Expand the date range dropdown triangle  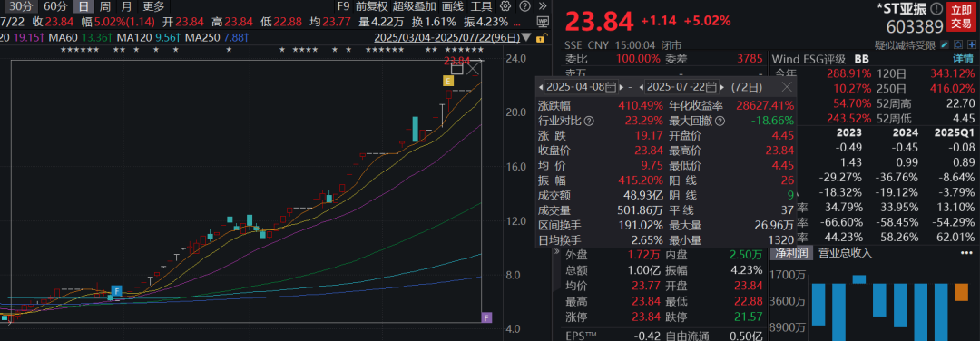point(526,37)
